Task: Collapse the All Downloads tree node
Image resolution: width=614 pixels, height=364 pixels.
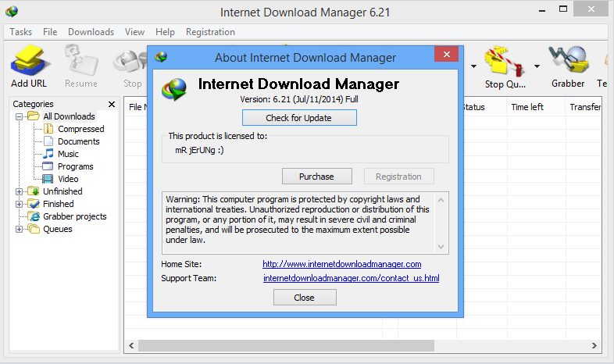Action: (x=19, y=116)
